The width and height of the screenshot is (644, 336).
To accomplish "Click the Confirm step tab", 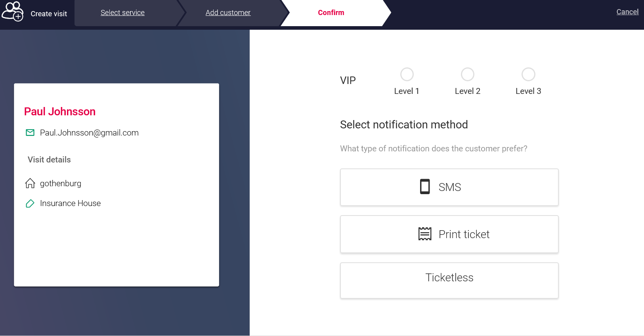I will (331, 13).
